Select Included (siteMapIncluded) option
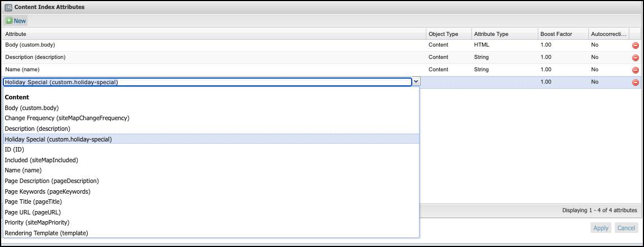The width and height of the screenshot is (644, 247). tap(211, 160)
